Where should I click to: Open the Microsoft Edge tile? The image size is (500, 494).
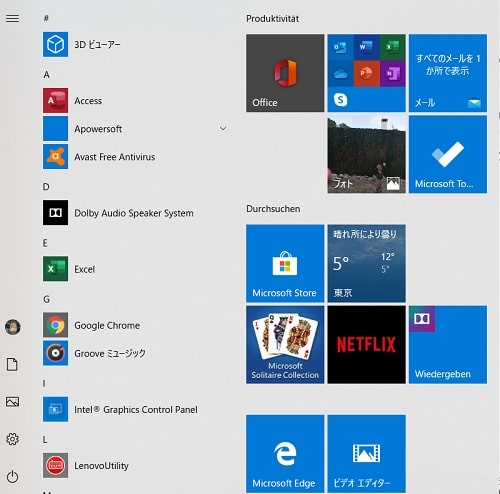pyautogui.click(x=285, y=454)
